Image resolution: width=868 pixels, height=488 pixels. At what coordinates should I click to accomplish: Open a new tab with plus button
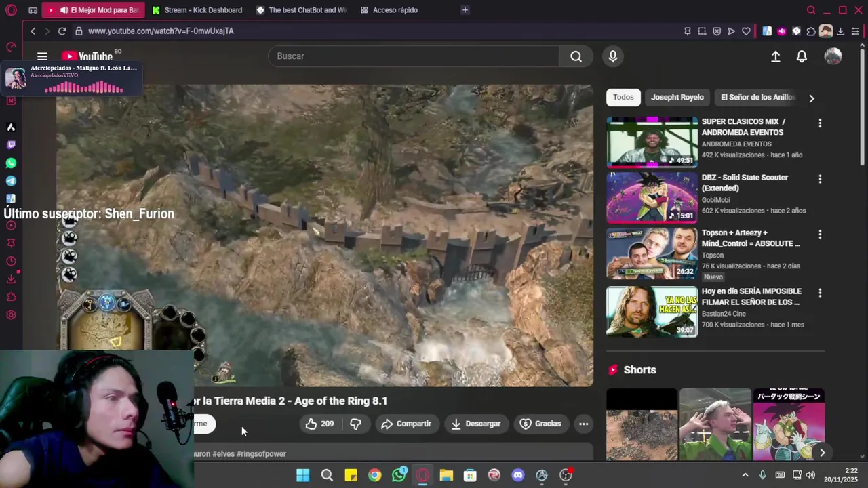click(465, 10)
